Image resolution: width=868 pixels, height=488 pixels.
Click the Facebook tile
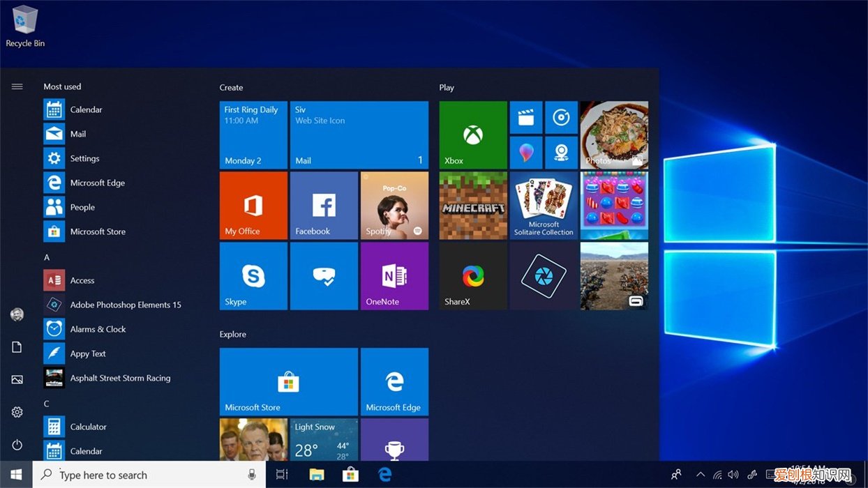point(324,205)
